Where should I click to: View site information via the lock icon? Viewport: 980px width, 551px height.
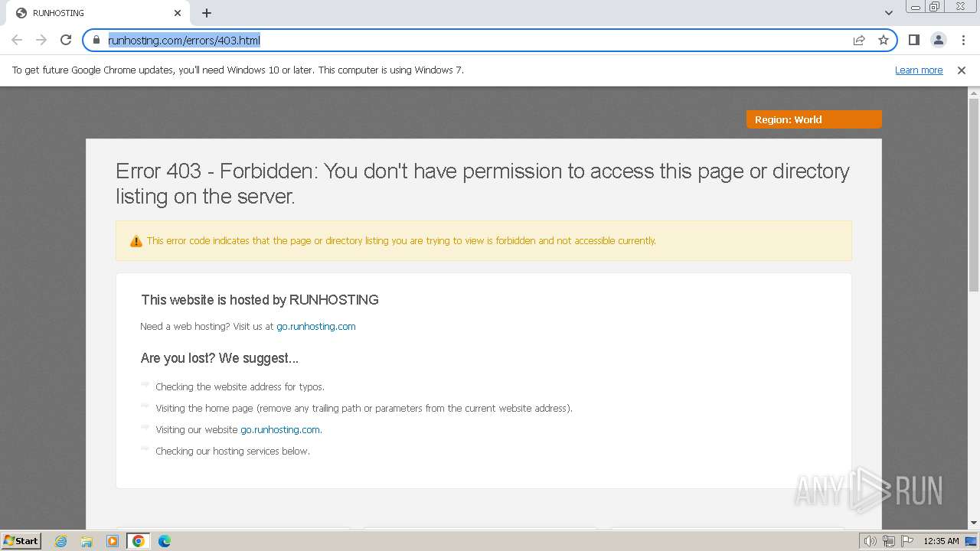tap(96, 40)
